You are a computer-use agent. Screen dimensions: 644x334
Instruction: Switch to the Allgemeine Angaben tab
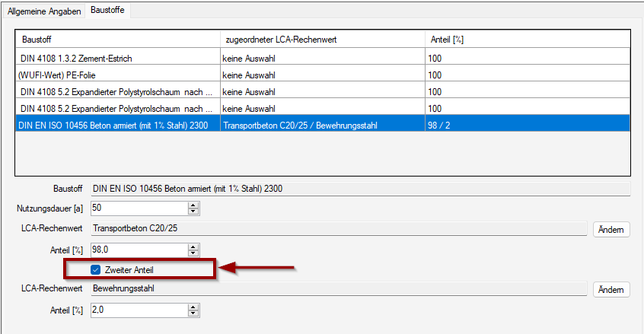tap(44, 11)
